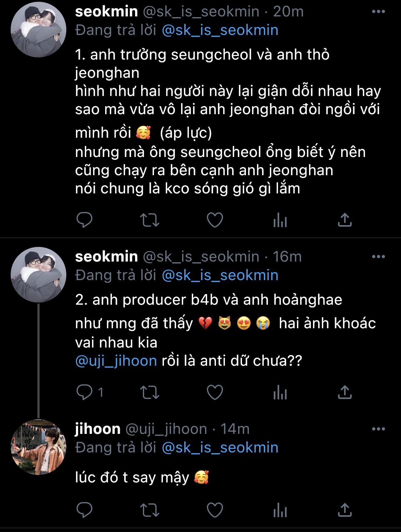View analytics on jihoon's reply
The image size is (401, 532).
click(x=280, y=510)
